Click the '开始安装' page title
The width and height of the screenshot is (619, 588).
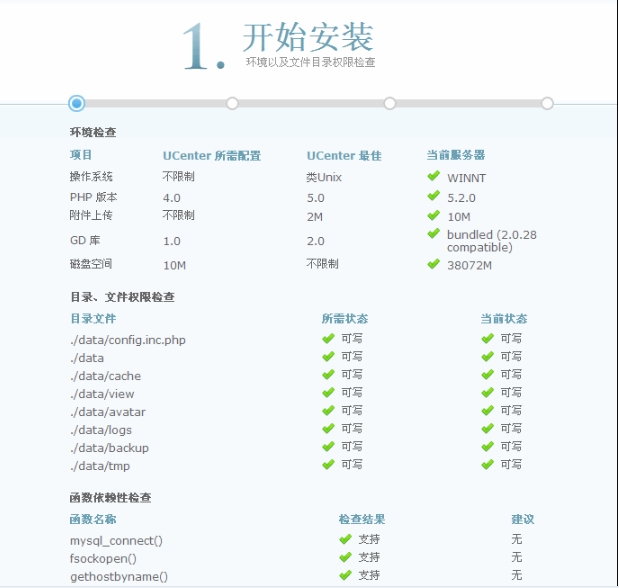308,37
